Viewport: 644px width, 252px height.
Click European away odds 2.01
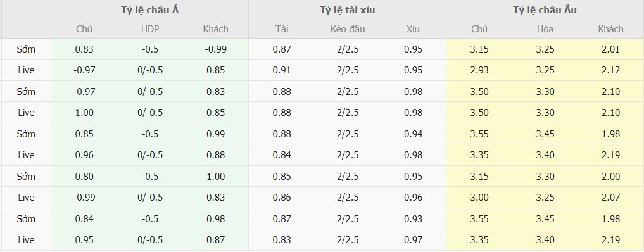coord(610,49)
